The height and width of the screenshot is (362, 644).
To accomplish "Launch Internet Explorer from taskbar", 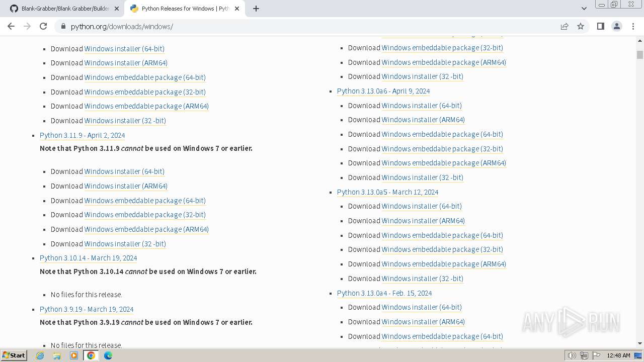I will pos(40,355).
